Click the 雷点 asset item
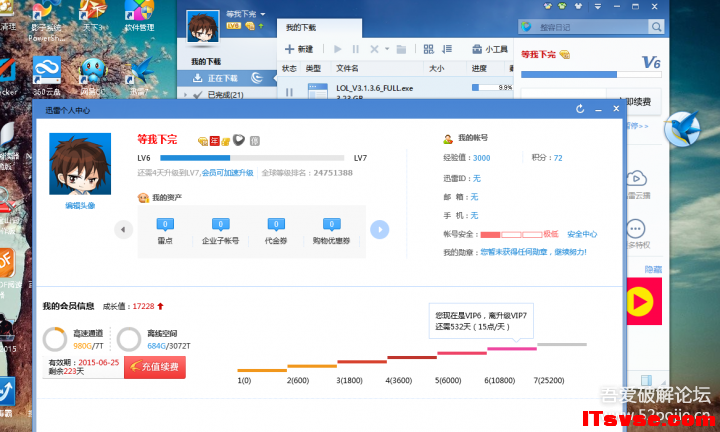The height and width of the screenshot is (432, 720). (x=165, y=231)
